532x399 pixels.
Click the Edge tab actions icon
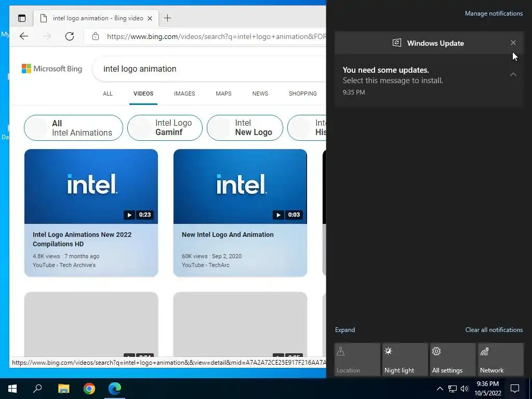coord(22,18)
